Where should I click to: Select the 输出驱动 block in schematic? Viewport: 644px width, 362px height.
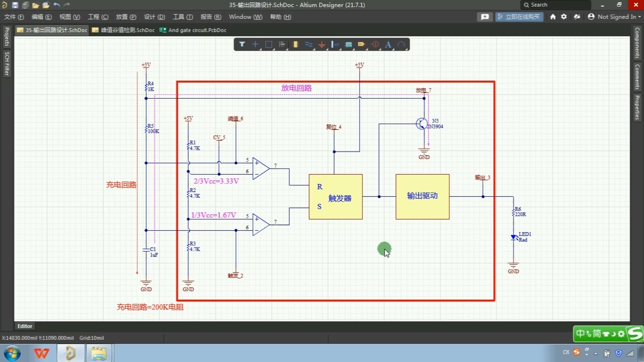[x=422, y=197]
